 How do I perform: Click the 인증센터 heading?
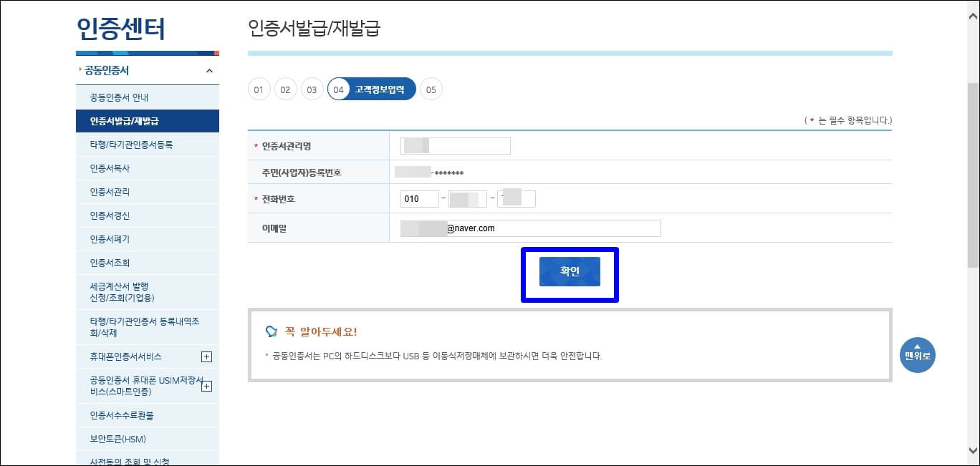click(x=121, y=29)
